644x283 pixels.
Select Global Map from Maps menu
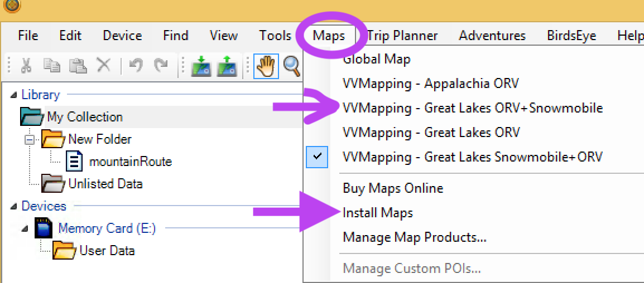pos(377,60)
